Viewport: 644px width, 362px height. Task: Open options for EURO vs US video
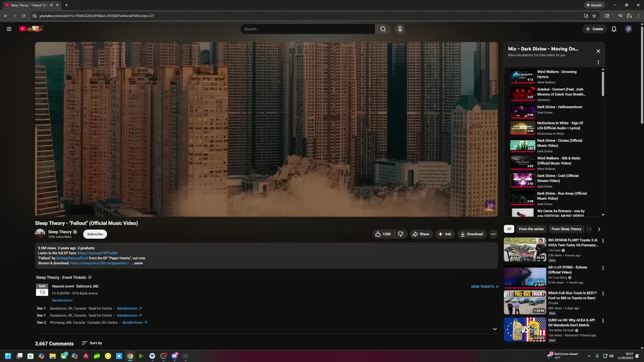pos(603,321)
